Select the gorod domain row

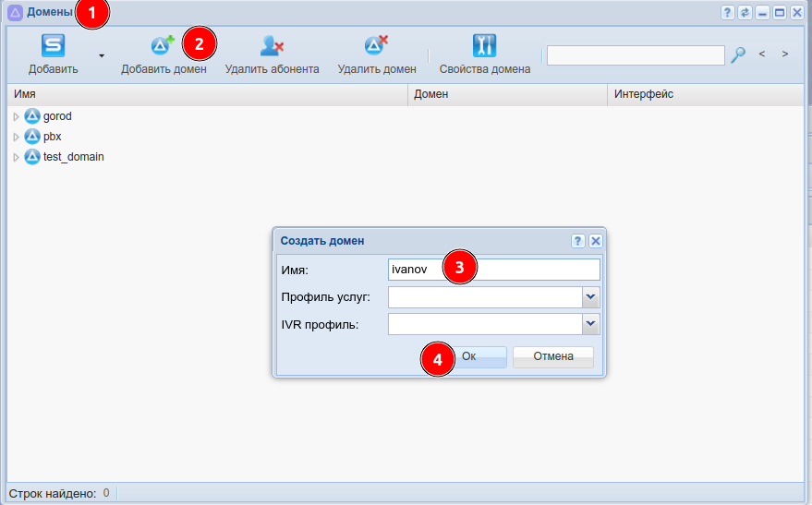click(x=406, y=116)
